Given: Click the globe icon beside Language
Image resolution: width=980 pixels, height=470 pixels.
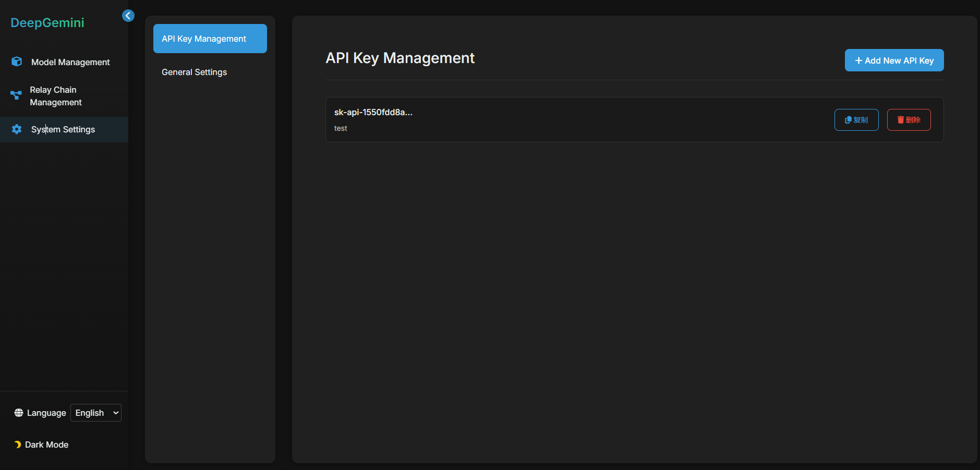Looking at the screenshot, I should click(x=19, y=413).
